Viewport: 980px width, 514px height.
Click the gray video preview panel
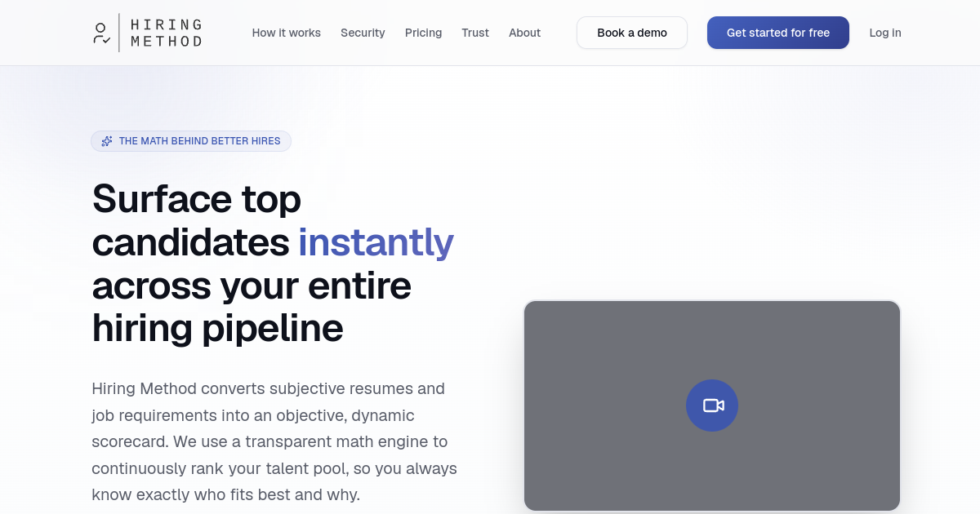tap(712, 405)
